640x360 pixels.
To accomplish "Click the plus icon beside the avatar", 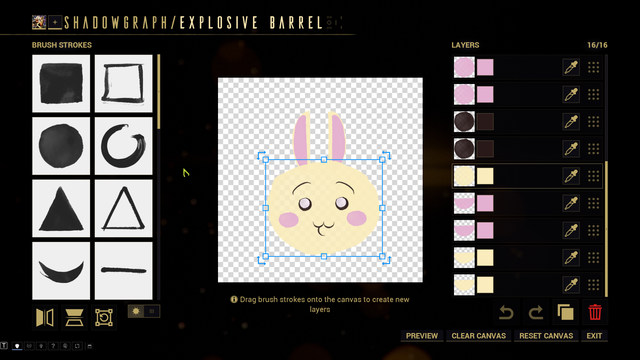I will 55,22.
